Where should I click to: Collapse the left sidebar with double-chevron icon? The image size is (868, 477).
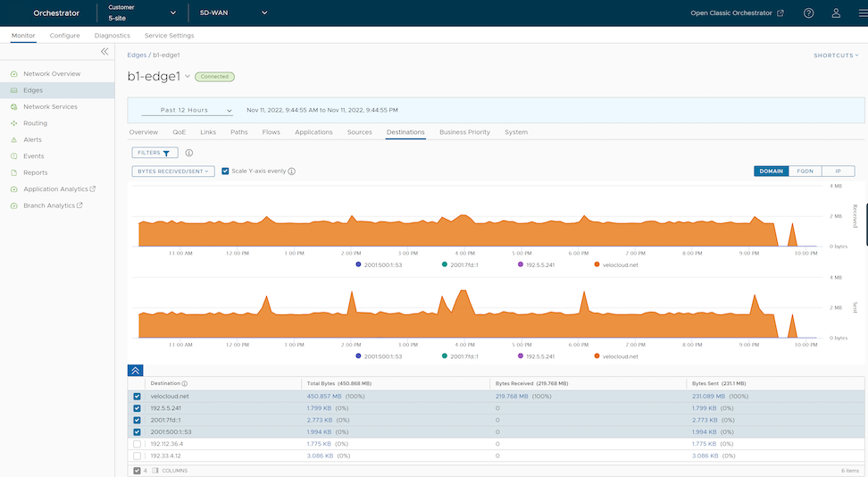coord(104,52)
